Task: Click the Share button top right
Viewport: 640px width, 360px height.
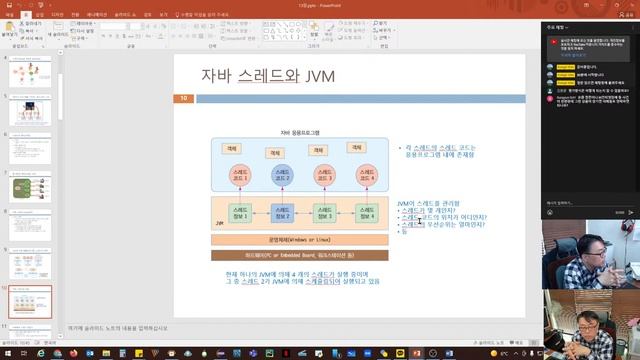Action: click(627, 15)
